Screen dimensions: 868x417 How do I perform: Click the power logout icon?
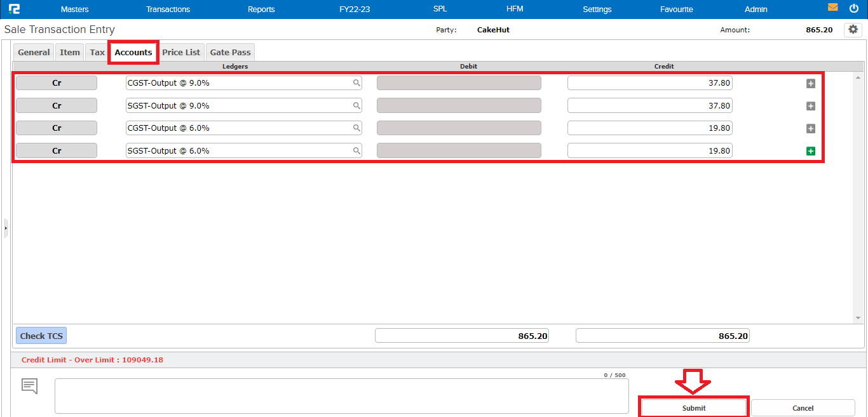pyautogui.click(x=854, y=8)
